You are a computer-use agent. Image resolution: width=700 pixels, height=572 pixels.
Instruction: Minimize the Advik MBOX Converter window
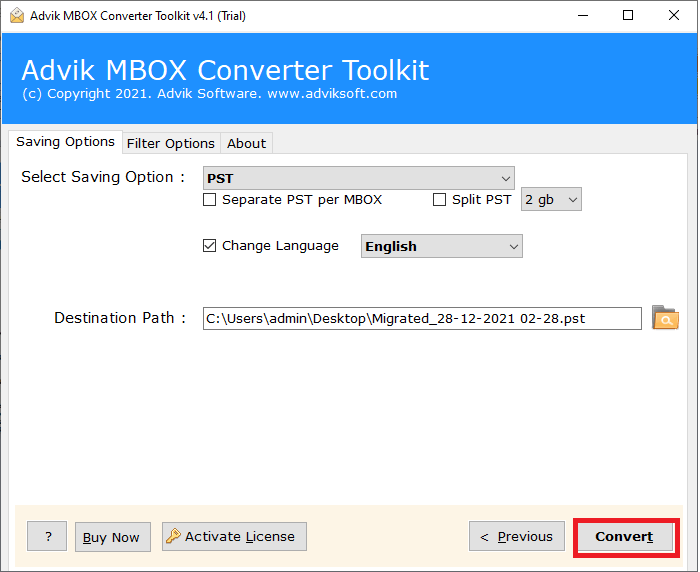[583, 16]
